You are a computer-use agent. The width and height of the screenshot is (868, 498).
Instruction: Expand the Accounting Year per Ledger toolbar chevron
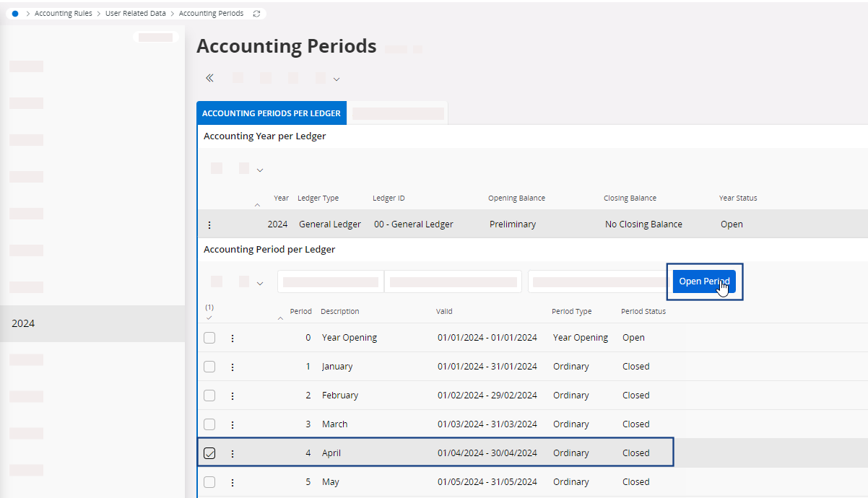tap(260, 170)
